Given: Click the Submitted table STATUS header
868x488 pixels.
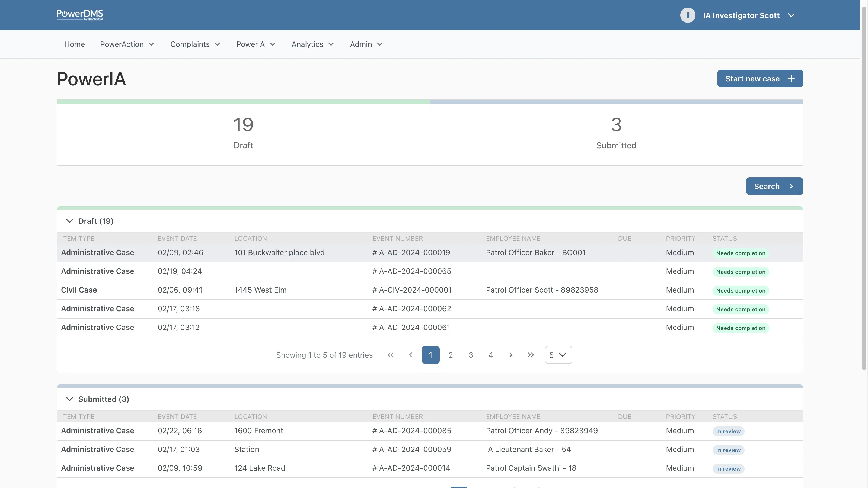Looking at the screenshot, I should point(725,417).
